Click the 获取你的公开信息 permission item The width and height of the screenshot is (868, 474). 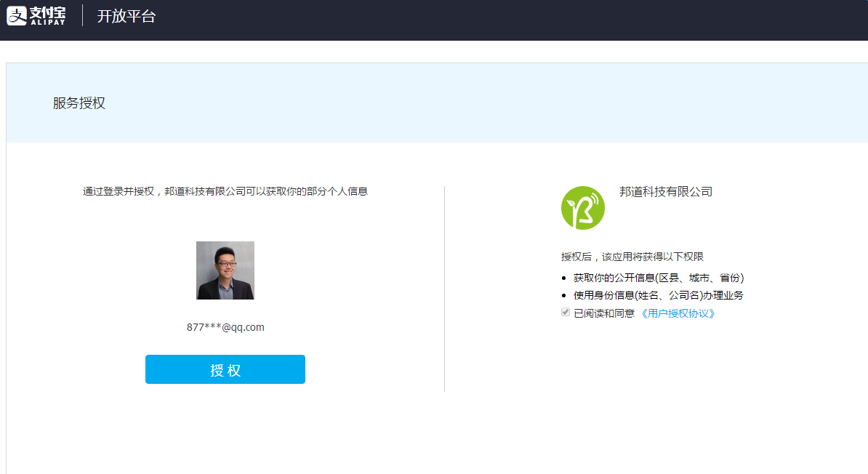pos(659,278)
